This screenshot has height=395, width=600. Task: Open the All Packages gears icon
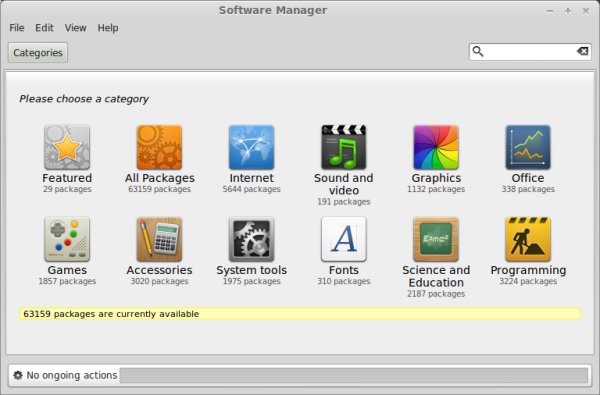[159, 147]
